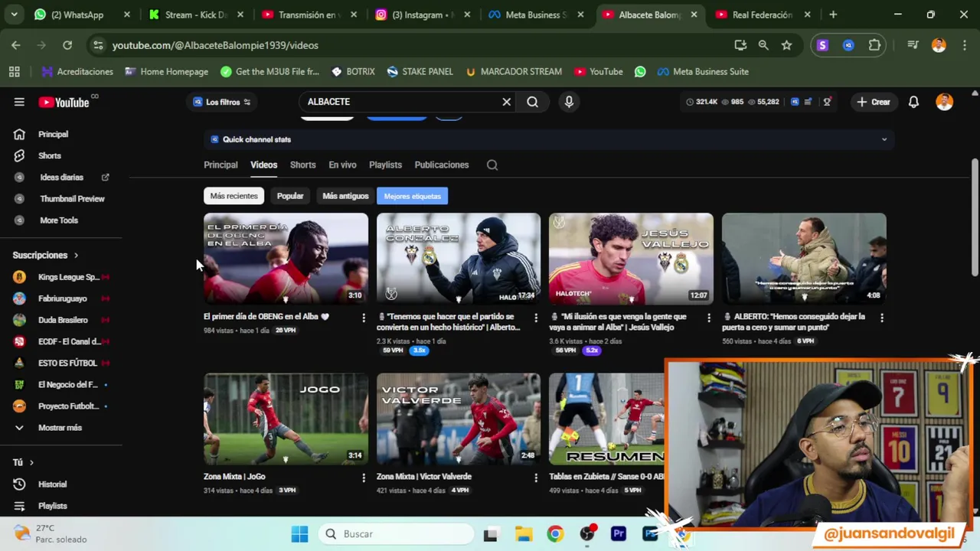Image resolution: width=980 pixels, height=551 pixels.
Task: Open Ideas diarias in the sidebar
Action: [x=61, y=177]
